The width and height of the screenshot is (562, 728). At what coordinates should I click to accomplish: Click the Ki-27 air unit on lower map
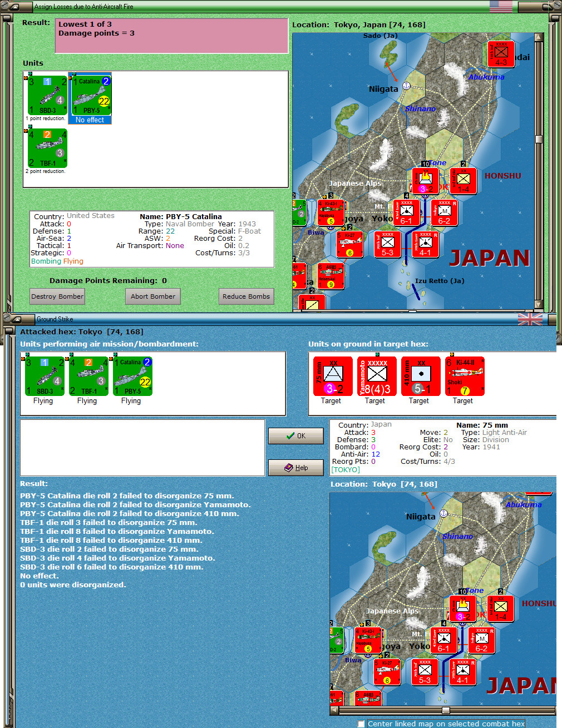[x=387, y=672]
